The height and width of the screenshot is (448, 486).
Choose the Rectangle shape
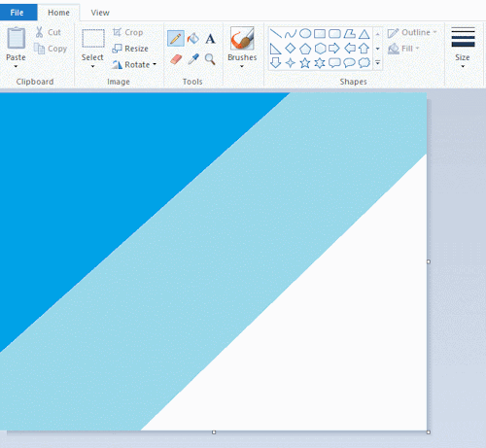pos(320,33)
